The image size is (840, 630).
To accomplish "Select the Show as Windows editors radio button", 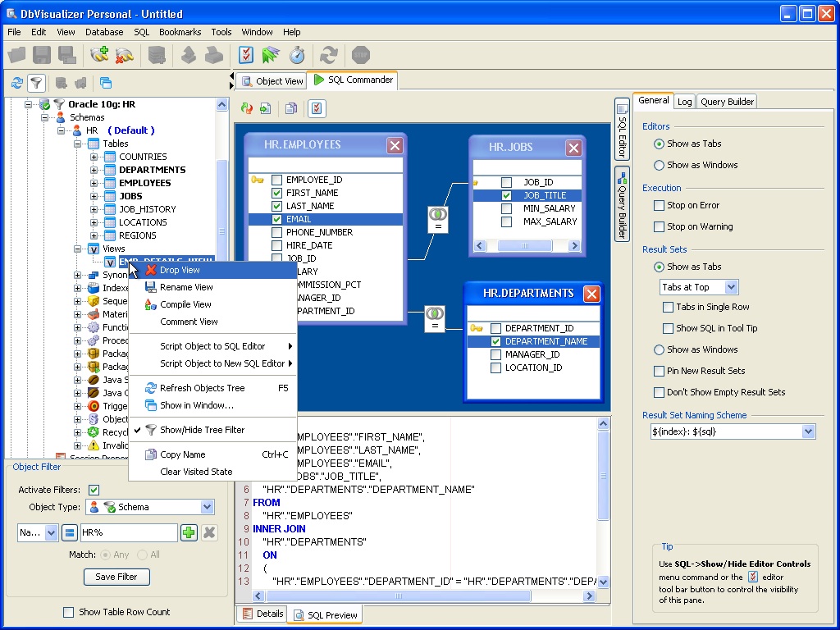I will coord(659,165).
